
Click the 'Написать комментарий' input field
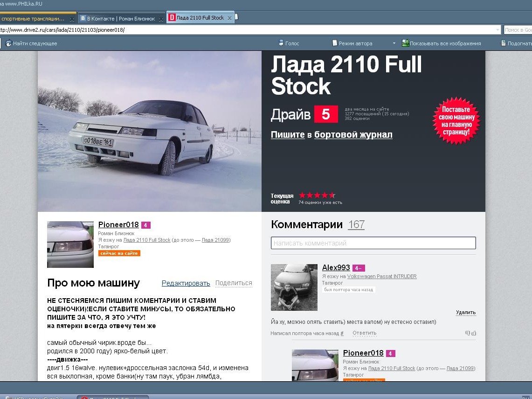[x=373, y=243]
